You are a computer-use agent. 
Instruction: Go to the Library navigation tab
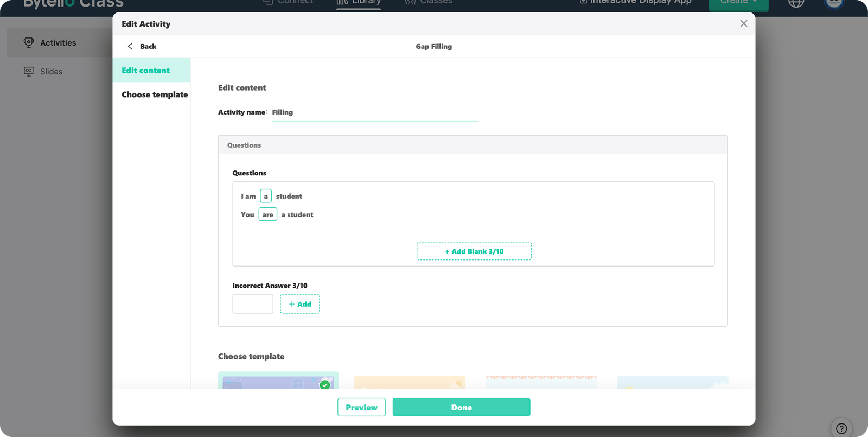coord(359,3)
